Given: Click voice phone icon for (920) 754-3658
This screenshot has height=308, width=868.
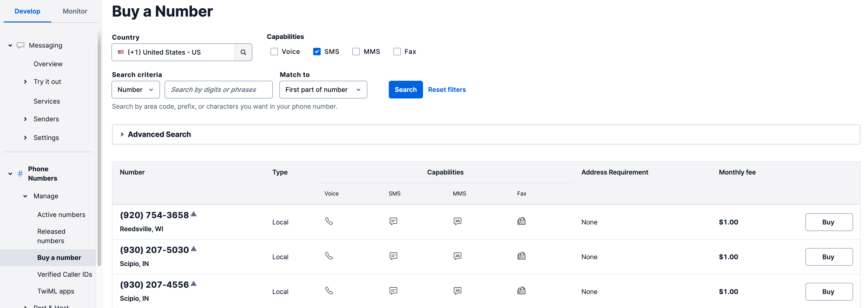Looking at the screenshot, I should 329,221.
